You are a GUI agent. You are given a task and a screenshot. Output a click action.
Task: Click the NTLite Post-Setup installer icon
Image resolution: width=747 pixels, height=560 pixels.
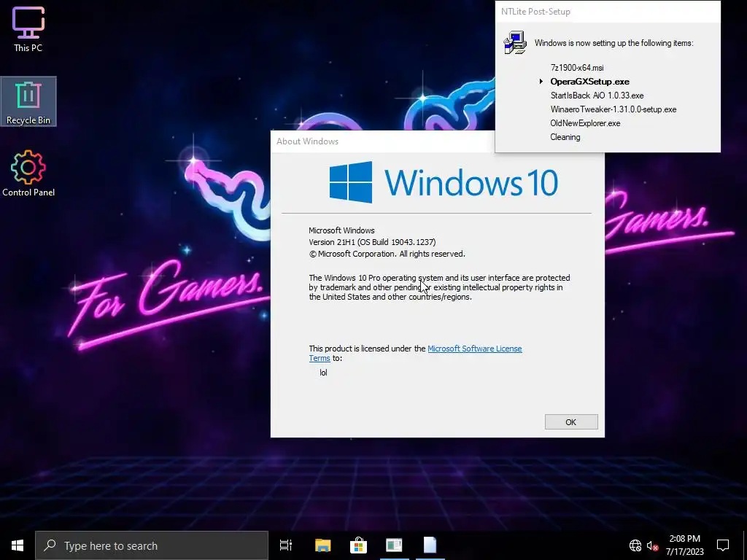(515, 42)
